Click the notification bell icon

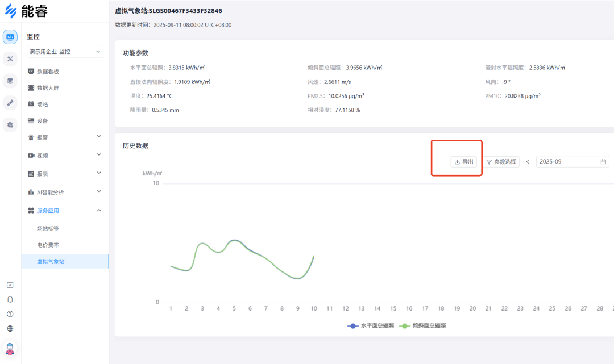(10, 299)
